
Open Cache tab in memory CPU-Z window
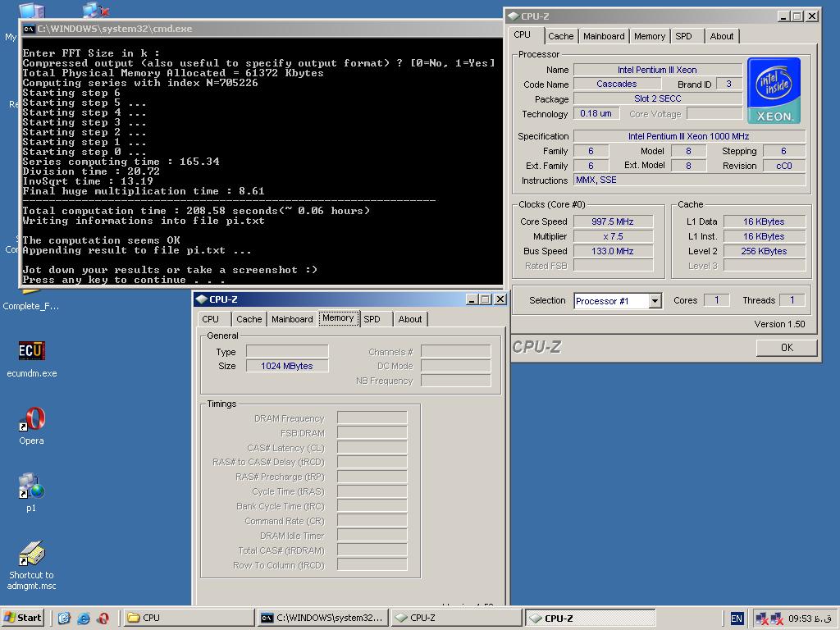click(249, 319)
